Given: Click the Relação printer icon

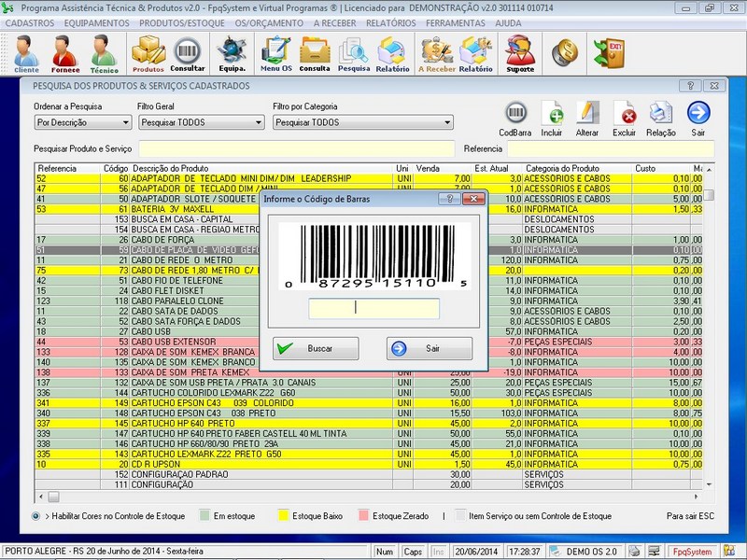Looking at the screenshot, I should click(x=661, y=119).
